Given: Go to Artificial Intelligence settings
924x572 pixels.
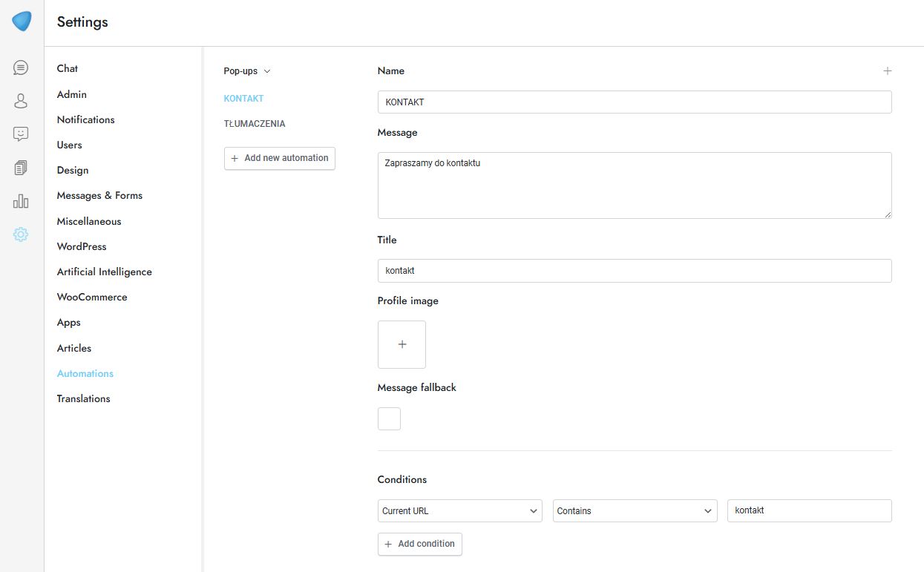Looking at the screenshot, I should click(104, 272).
